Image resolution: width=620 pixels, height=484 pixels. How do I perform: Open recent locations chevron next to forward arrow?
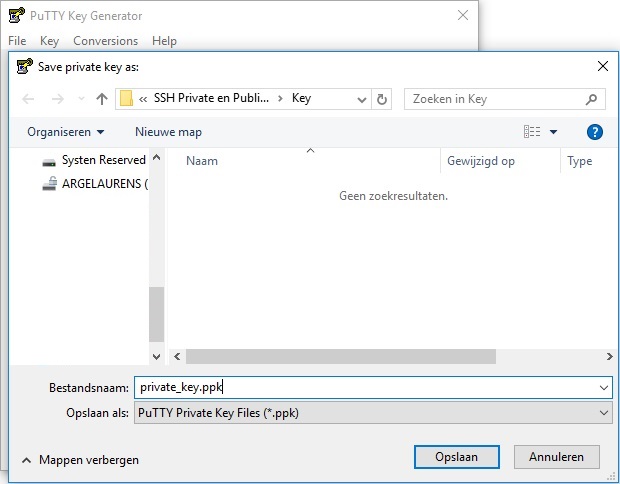coord(81,99)
